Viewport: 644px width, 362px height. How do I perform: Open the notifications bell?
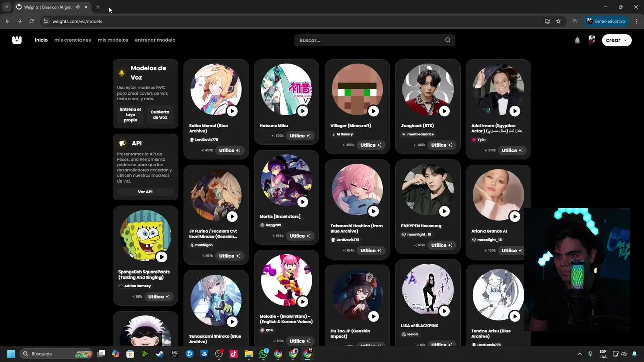[577, 40]
